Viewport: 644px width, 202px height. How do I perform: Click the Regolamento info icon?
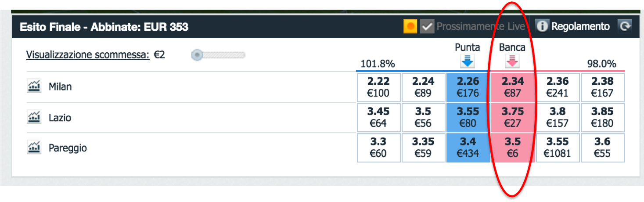click(x=543, y=26)
